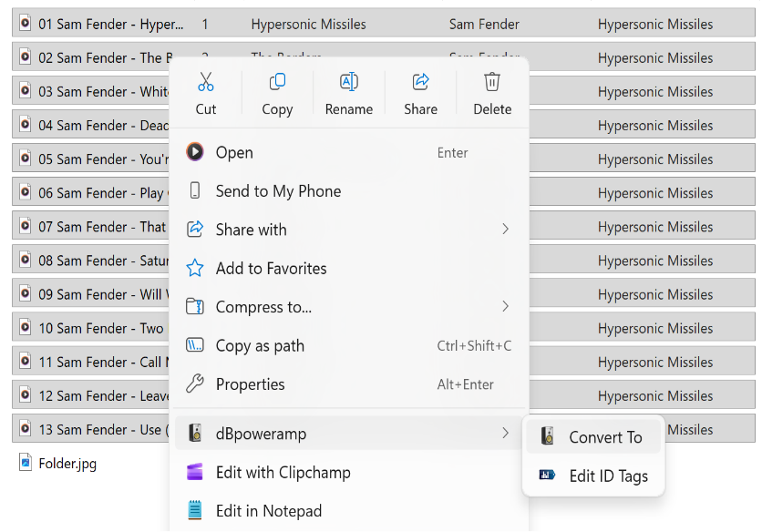Click the audio file icon for track 01
Image resolution: width=762 pixels, height=532 pixels.
click(x=26, y=23)
